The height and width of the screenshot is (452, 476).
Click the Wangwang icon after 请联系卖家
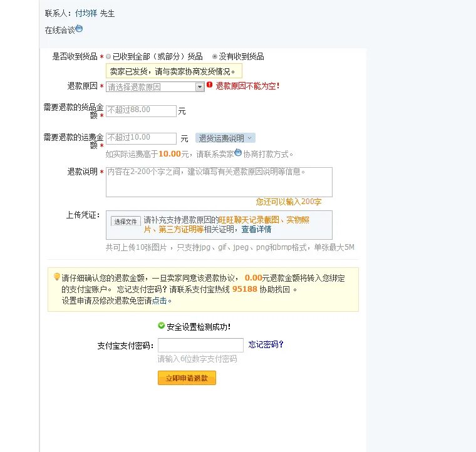[238, 152]
